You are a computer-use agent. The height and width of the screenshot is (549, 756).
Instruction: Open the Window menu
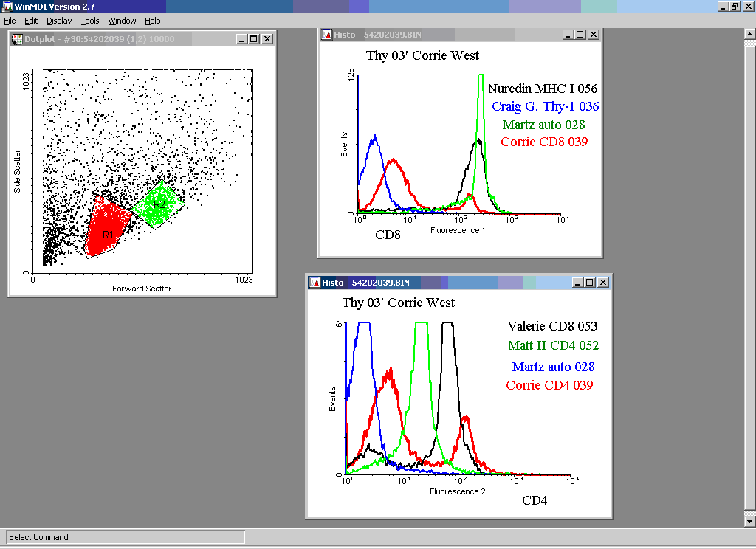122,21
